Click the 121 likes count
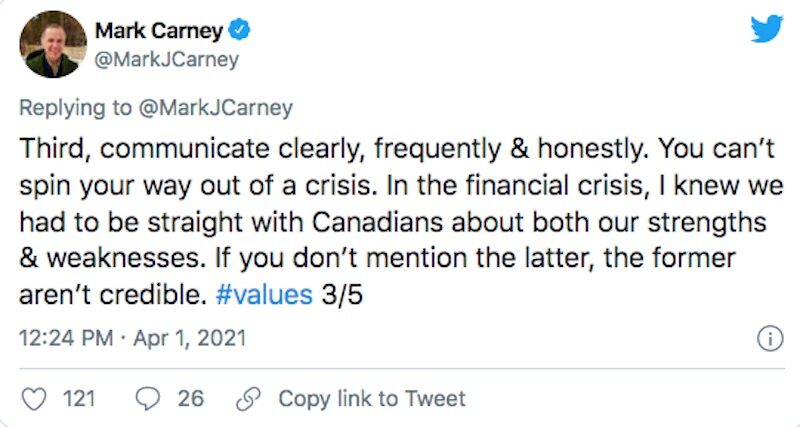 tap(79, 398)
